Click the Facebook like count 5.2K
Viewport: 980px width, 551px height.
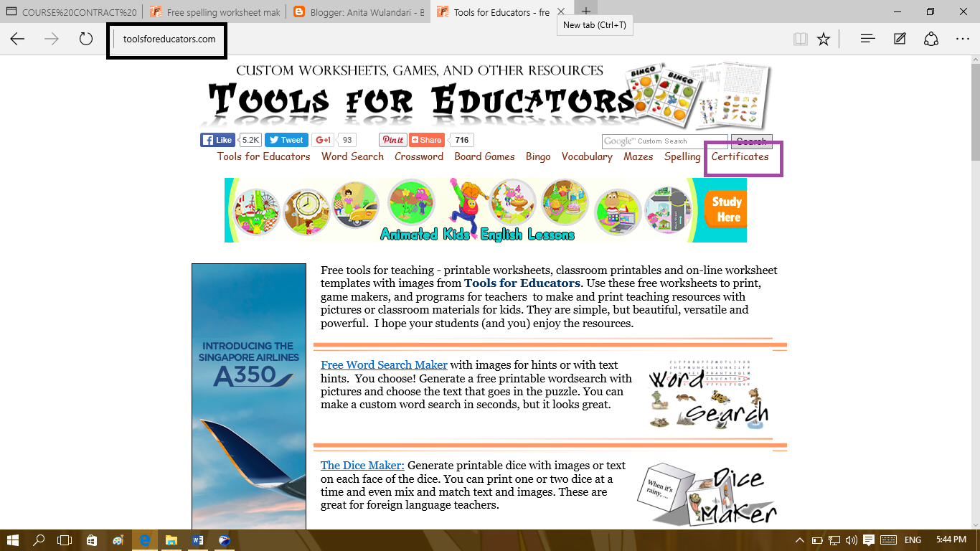250,140
